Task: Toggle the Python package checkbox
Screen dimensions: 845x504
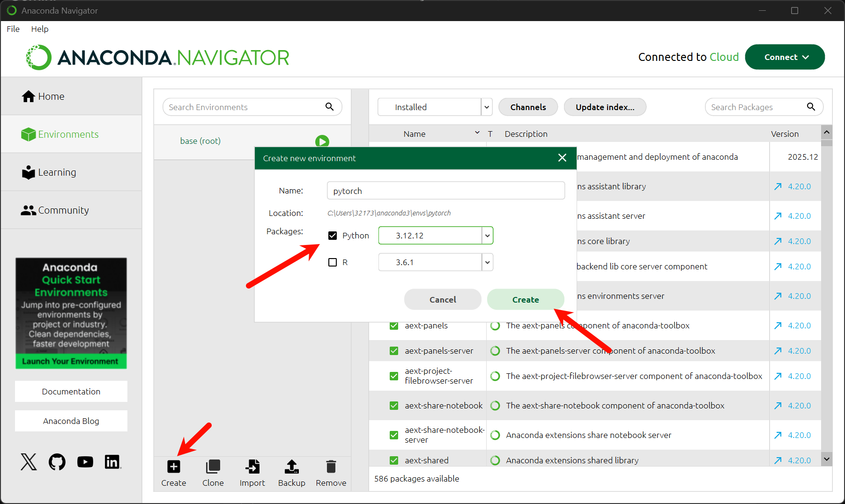Action: (333, 236)
